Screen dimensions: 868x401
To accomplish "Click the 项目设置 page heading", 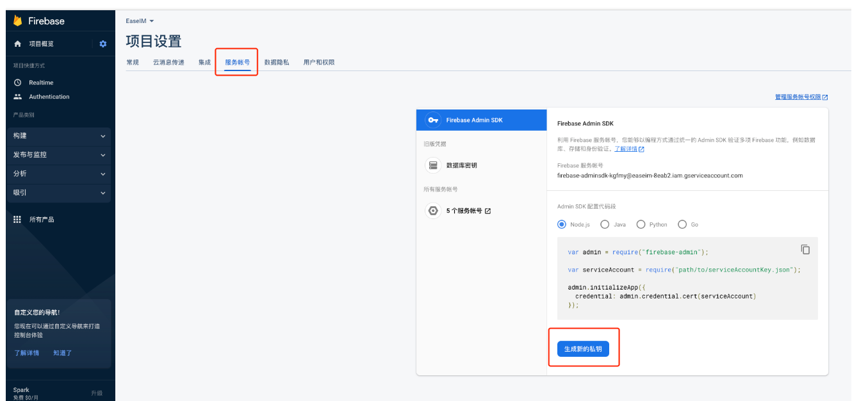I will coord(154,41).
